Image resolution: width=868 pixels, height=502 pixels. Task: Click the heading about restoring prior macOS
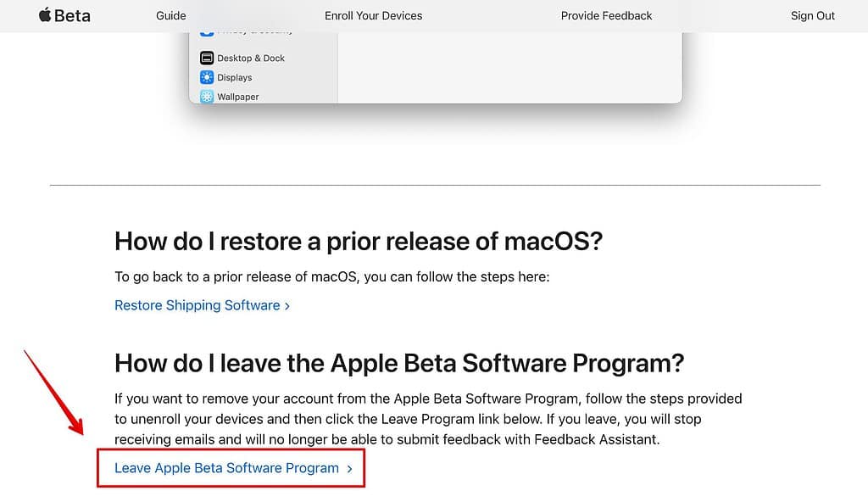point(356,241)
